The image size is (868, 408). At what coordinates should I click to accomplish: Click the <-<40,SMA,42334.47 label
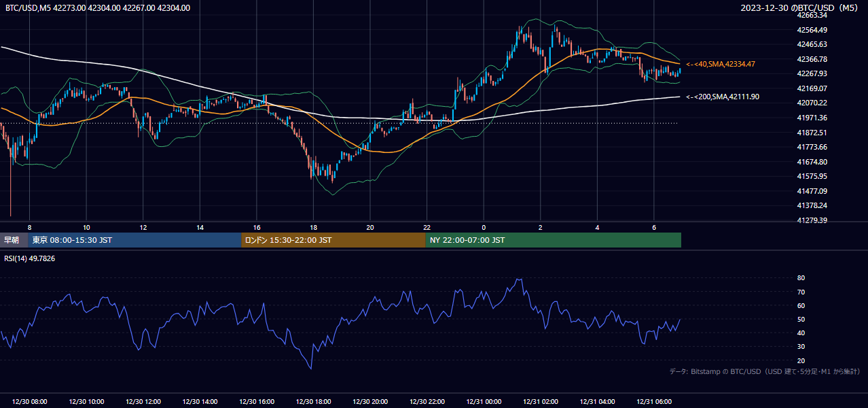pyautogui.click(x=721, y=64)
